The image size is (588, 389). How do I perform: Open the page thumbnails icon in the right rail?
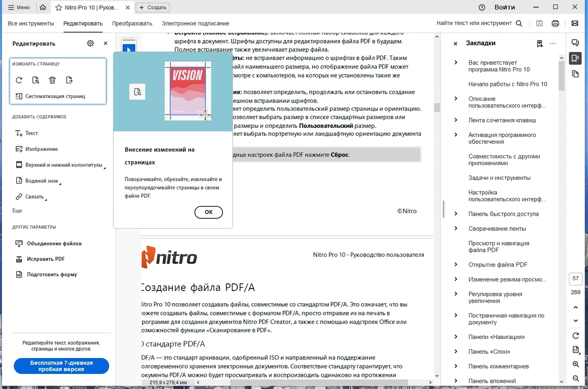tap(575, 74)
